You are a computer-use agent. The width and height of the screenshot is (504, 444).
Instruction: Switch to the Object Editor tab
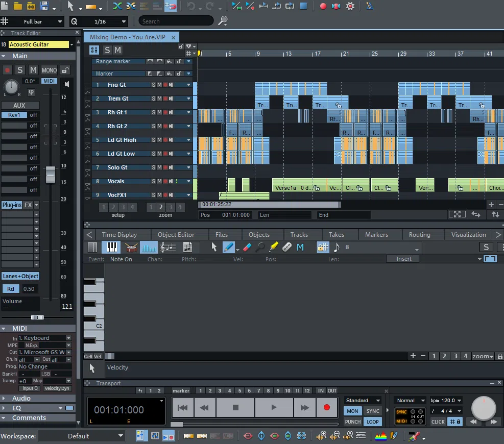176,235
